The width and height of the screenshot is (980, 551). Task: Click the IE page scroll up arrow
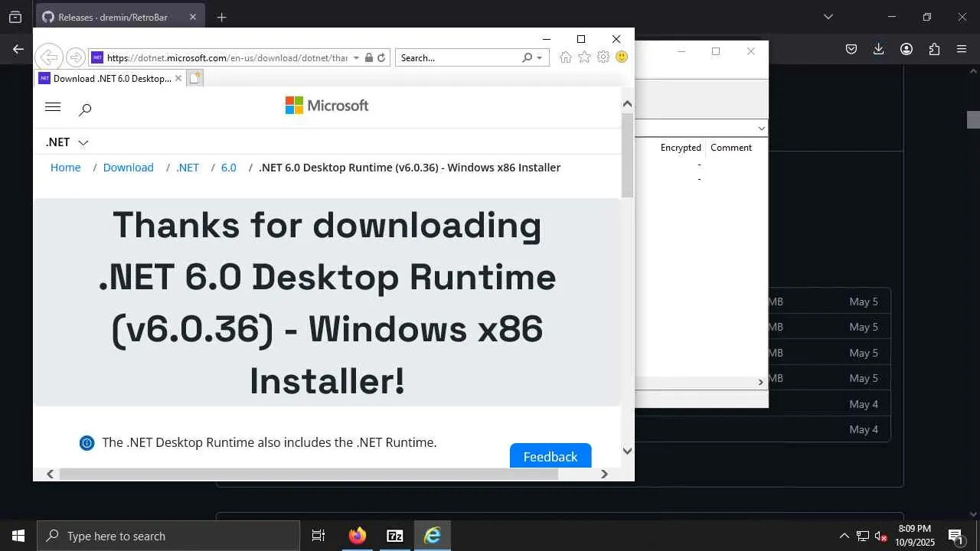[x=627, y=103]
